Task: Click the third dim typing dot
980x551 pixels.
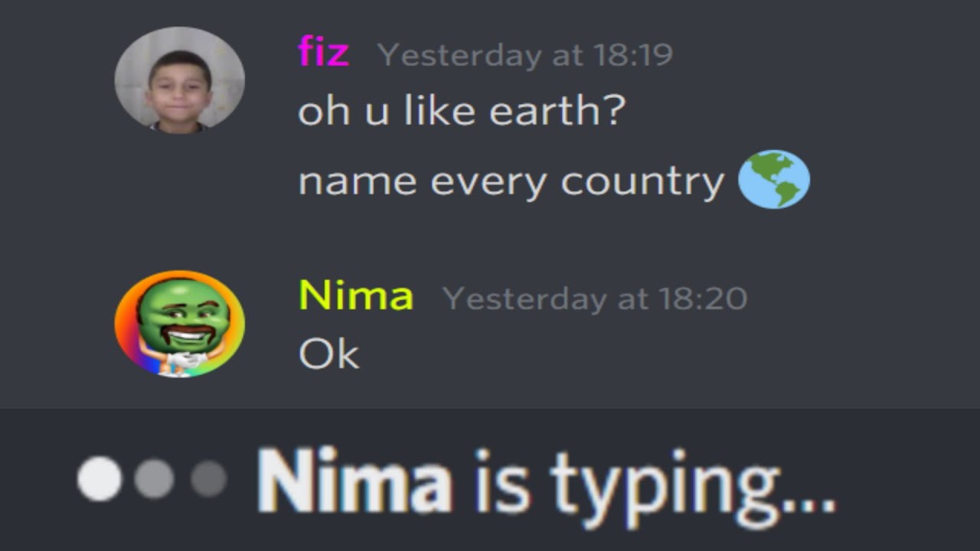Action: [208, 478]
